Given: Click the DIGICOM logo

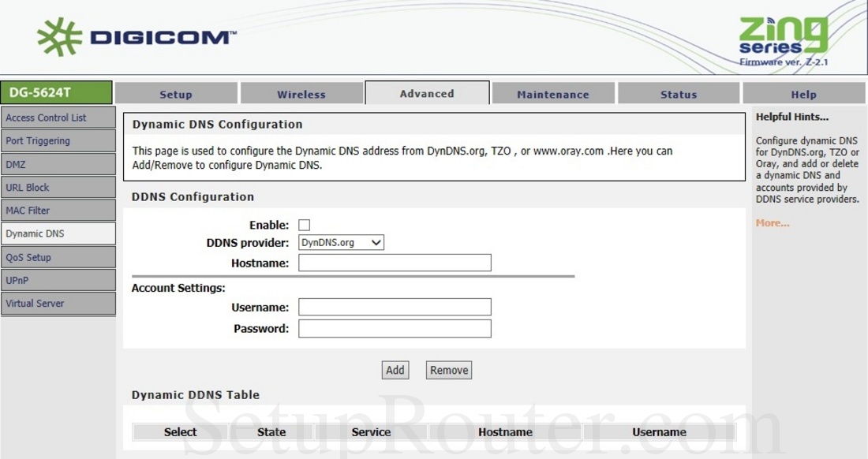Looking at the screenshot, I should click(134, 35).
